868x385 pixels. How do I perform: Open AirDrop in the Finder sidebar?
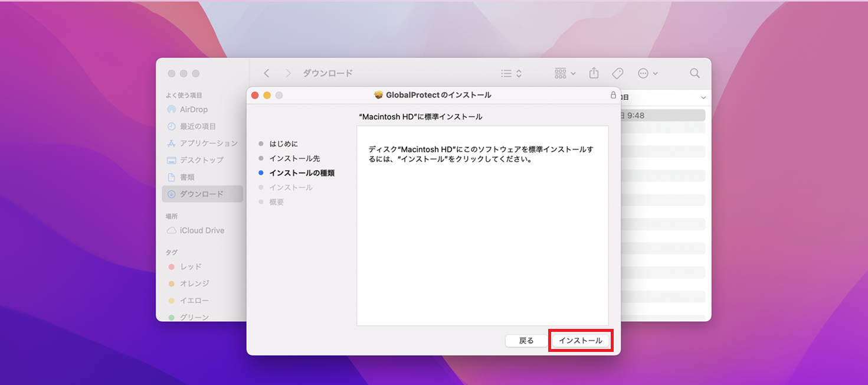(x=202, y=109)
